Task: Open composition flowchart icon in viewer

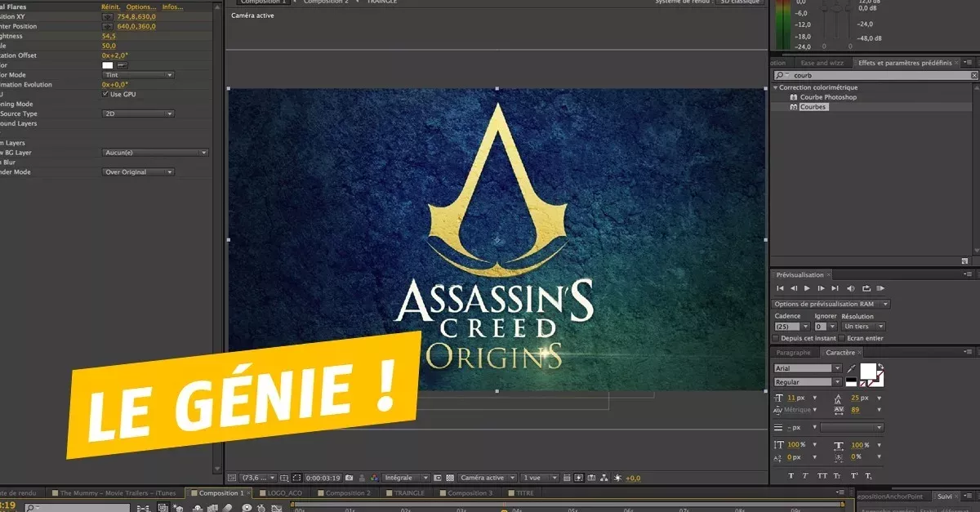Action: 604,478
